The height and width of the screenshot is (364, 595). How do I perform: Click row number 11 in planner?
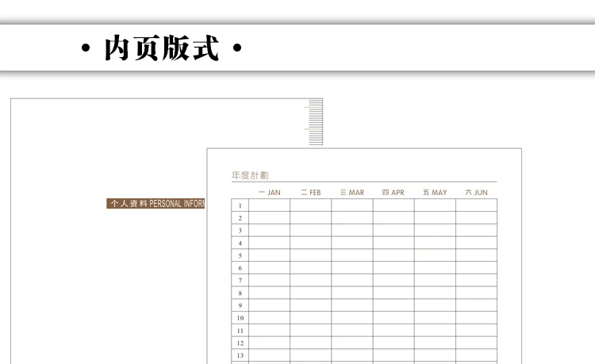[x=240, y=331]
